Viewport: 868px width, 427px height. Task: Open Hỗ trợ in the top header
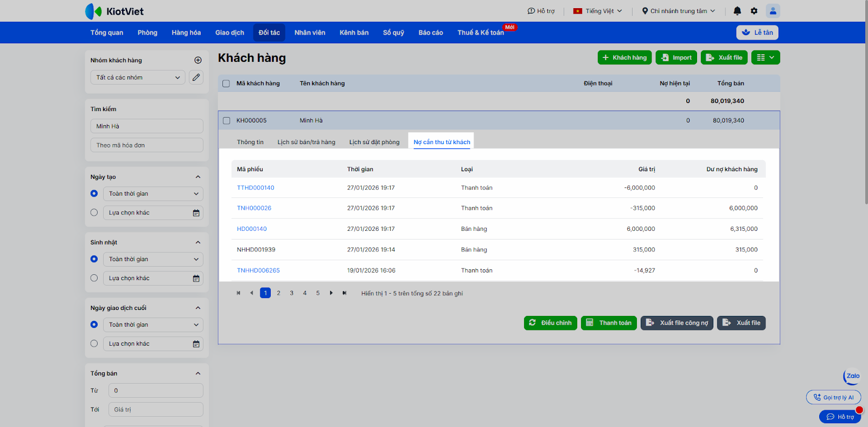(x=541, y=11)
